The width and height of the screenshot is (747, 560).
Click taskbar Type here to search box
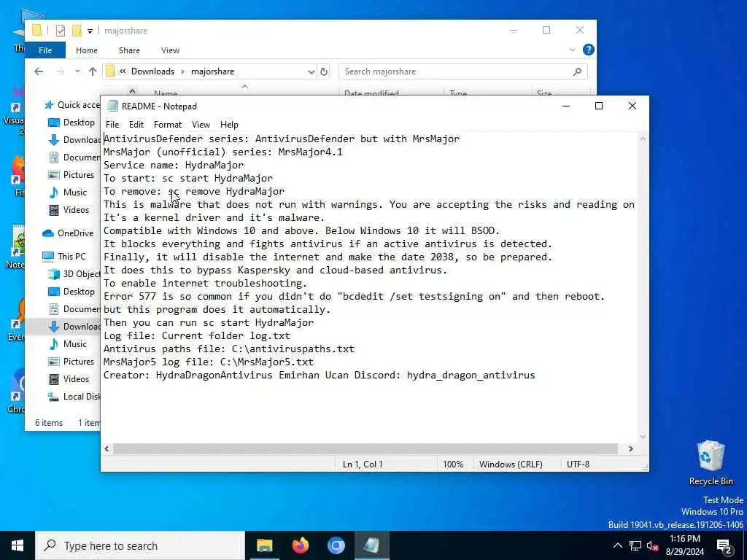(140, 545)
